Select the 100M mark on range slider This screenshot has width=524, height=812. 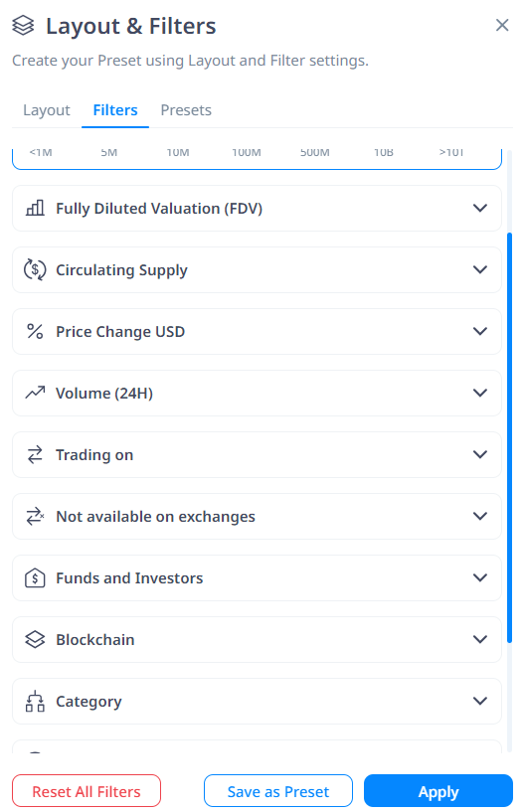pos(247,152)
